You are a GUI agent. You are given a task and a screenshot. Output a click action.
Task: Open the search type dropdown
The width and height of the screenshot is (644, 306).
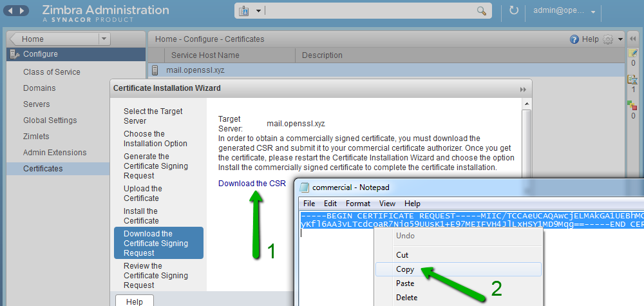[x=251, y=12]
